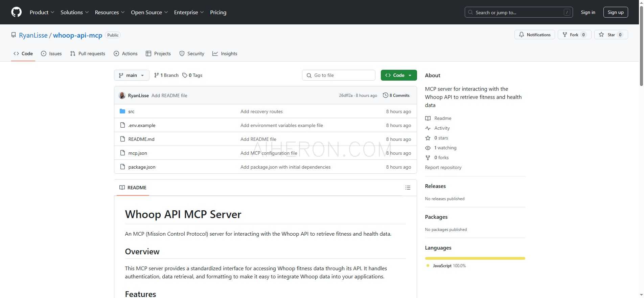This screenshot has width=644, height=298.
Task: Click the Sign in link
Action: coord(588,12)
